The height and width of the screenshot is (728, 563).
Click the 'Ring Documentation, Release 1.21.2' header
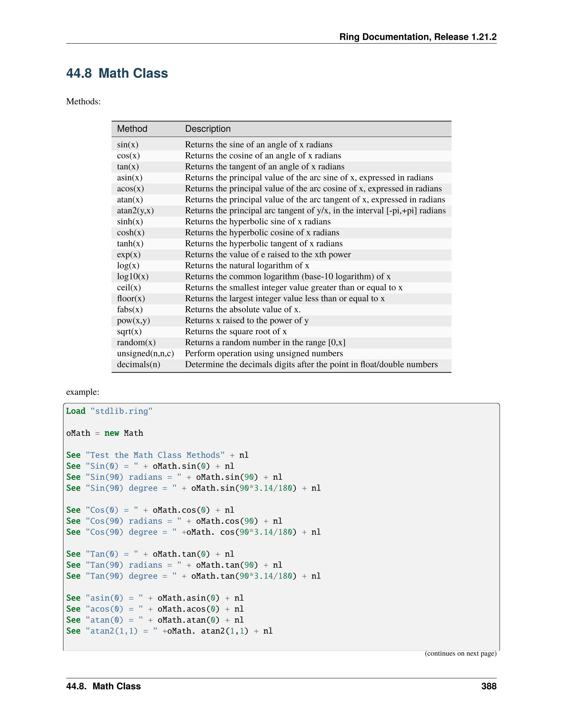[x=418, y=37]
